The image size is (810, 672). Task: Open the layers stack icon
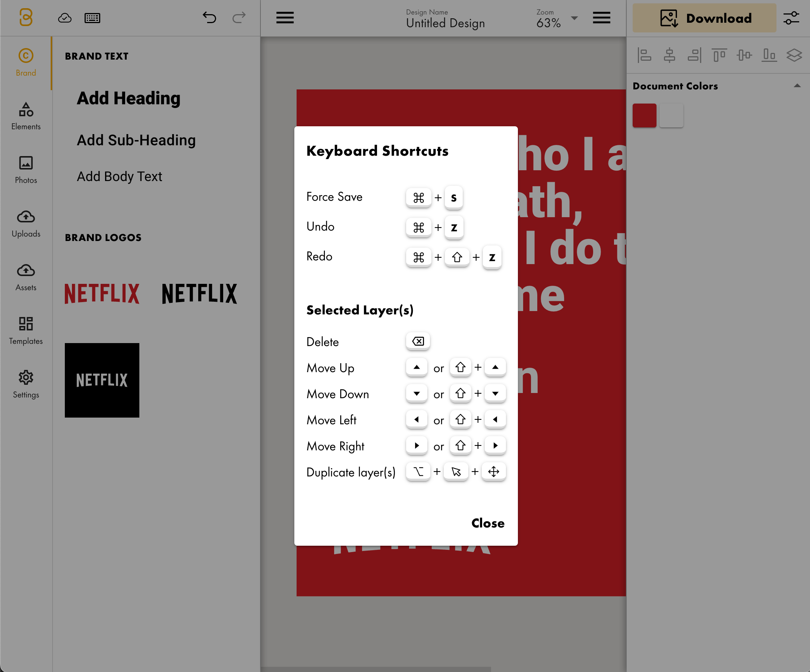tap(794, 55)
